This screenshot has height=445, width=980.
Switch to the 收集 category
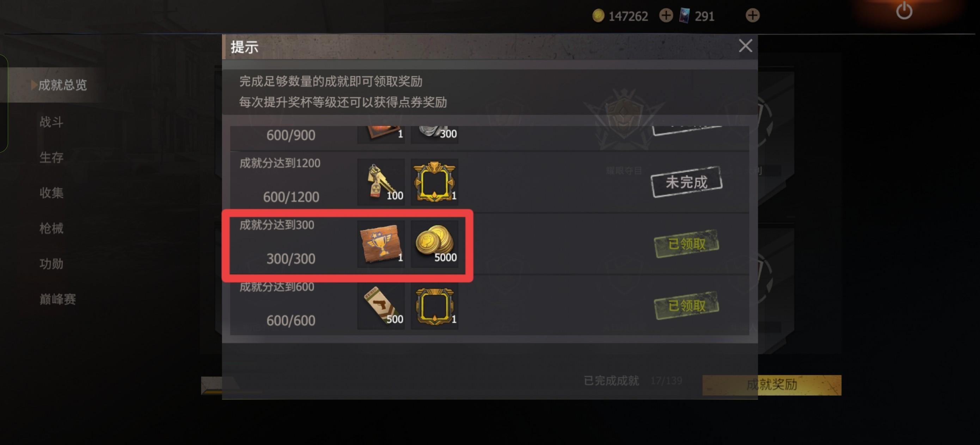(x=51, y=193)
